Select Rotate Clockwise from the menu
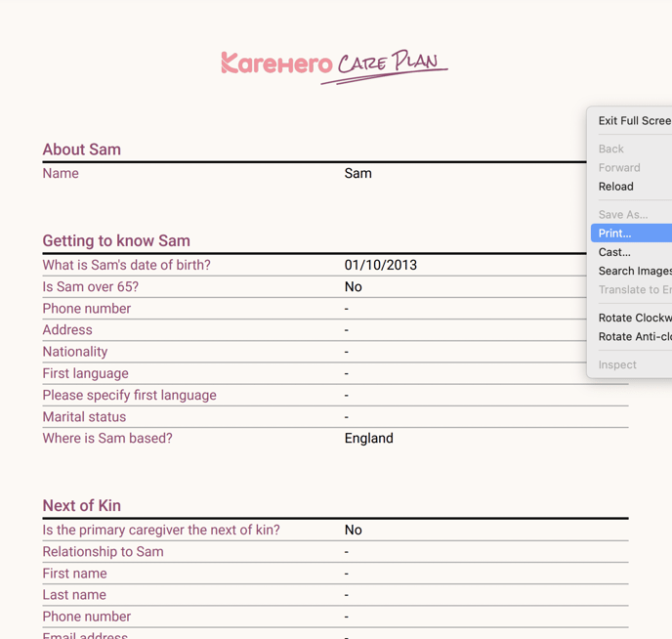Viewport: 672px width, 639px height. tap(634, 318)
